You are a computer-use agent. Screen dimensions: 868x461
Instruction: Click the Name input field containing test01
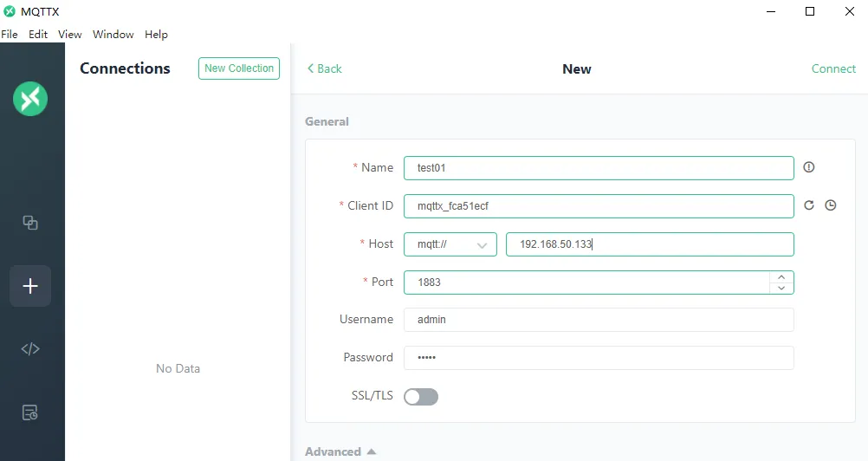pos(599,168)
